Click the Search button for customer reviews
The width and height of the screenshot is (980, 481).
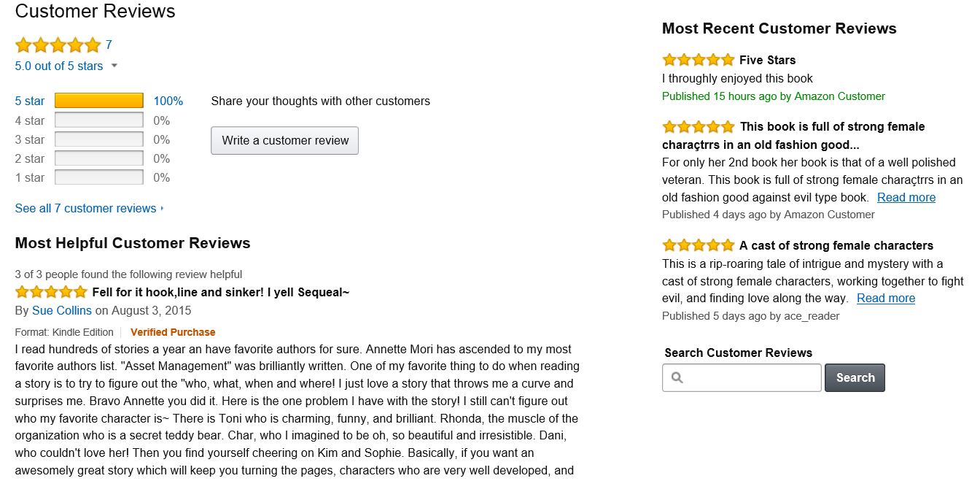coord(855,377)
